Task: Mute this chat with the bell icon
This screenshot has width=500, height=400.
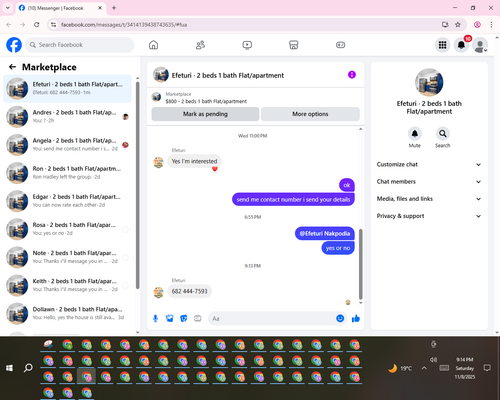Action: coord(415,134)
